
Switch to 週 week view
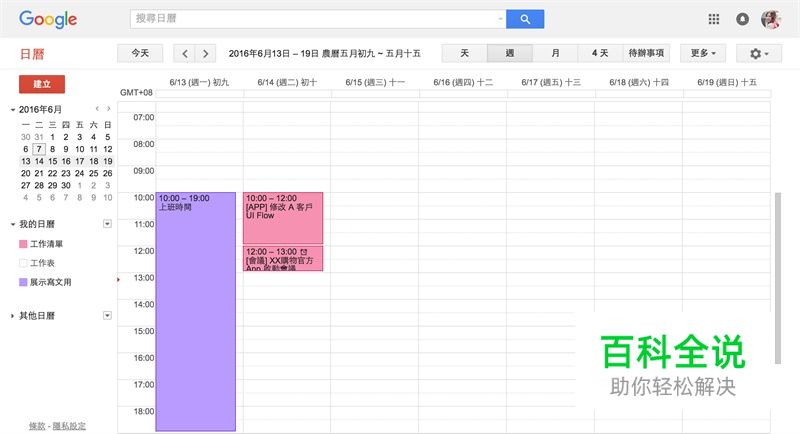(510, 54)
